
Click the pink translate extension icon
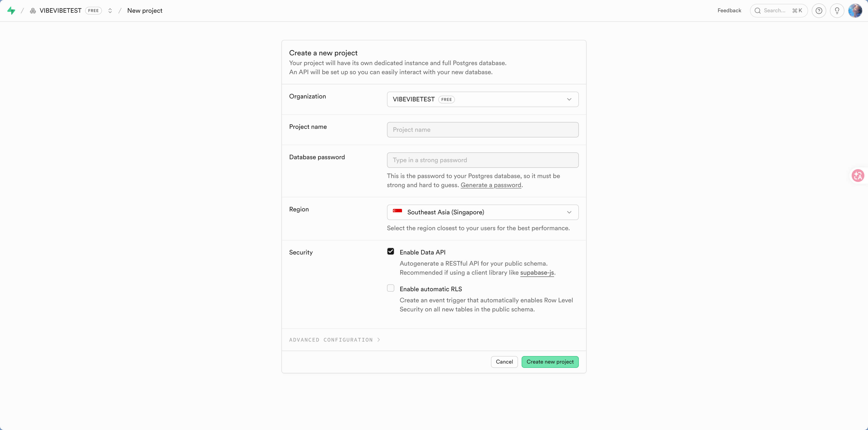[858, 176]
